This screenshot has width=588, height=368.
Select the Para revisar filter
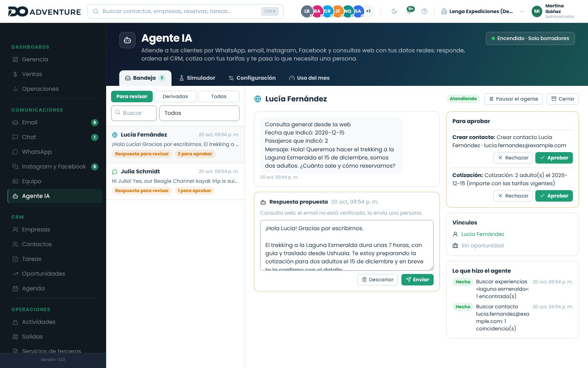[132, 96]
